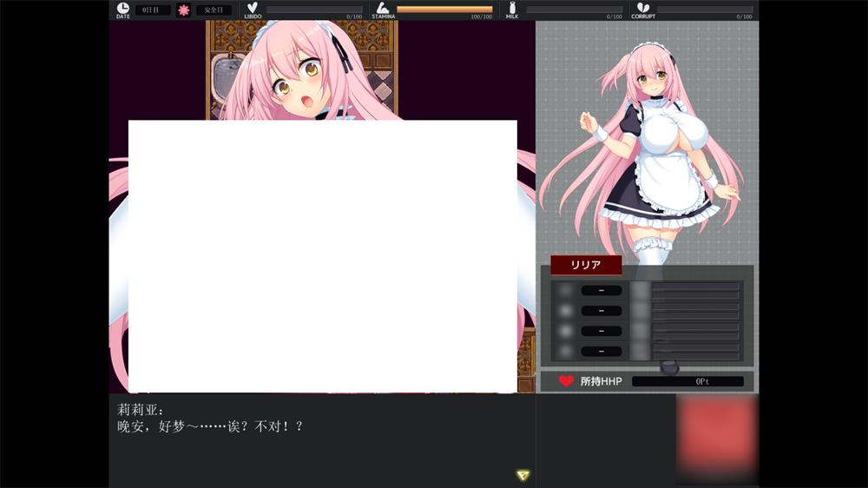Click the empty CORRUPT gauge bar

pyautogui.click(x=704, y=10)
